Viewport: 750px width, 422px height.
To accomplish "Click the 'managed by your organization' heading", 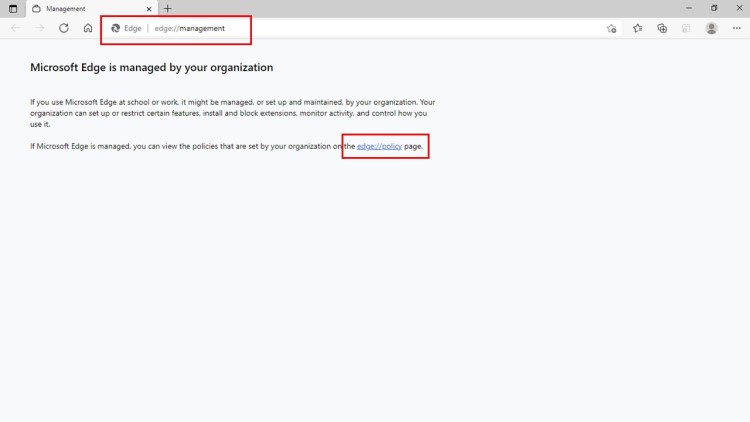I will coord(151,68).
